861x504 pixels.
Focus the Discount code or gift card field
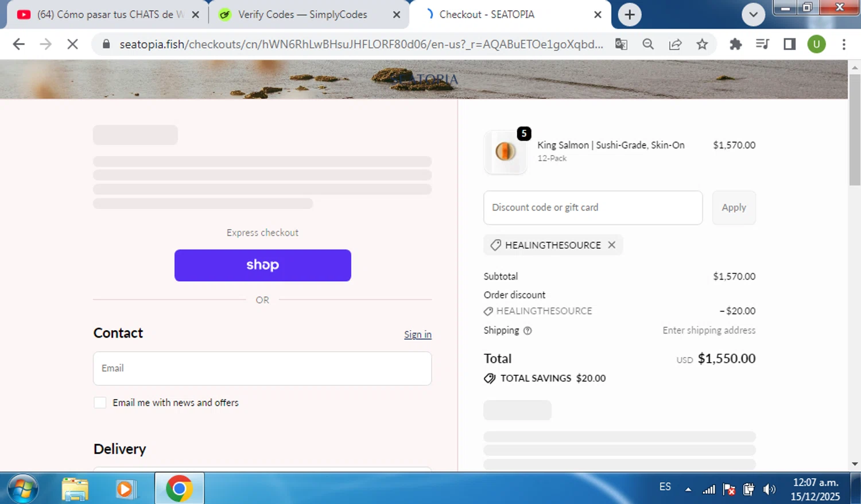click(593, 208)
